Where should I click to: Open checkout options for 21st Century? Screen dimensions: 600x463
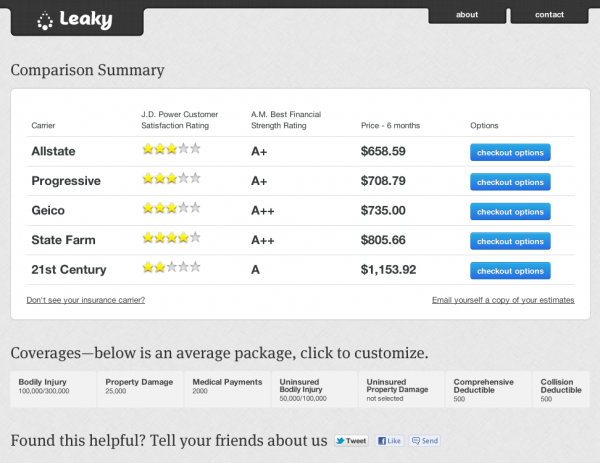[x=510, y=271]
